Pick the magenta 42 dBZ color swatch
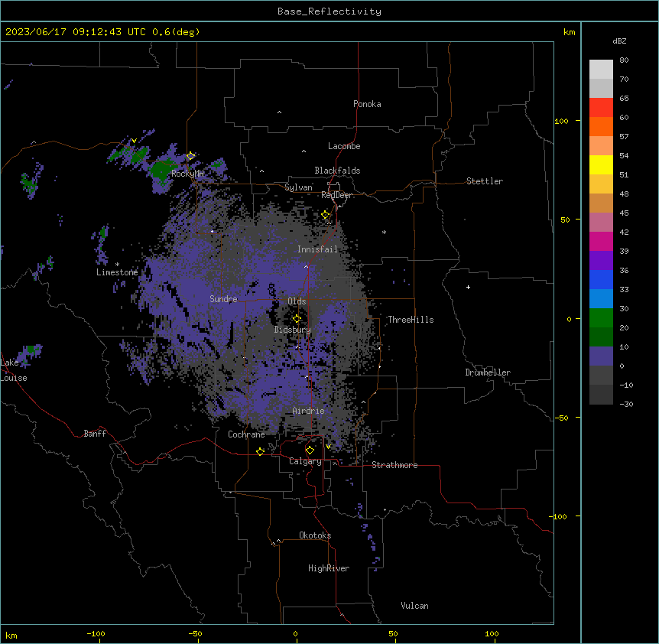Screen dimensions: 659x644 (x=601, y=241)
